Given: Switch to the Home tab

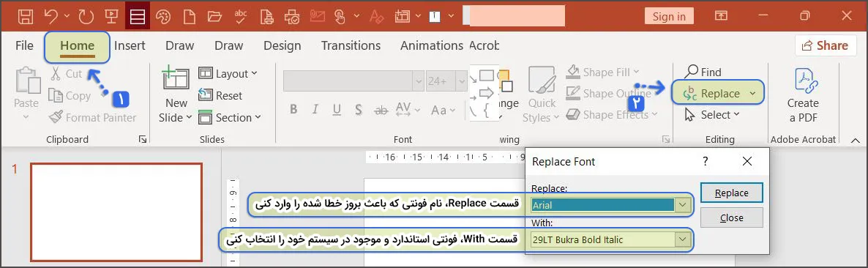Looking at the screenshot, I should click(x=78, y=45).
